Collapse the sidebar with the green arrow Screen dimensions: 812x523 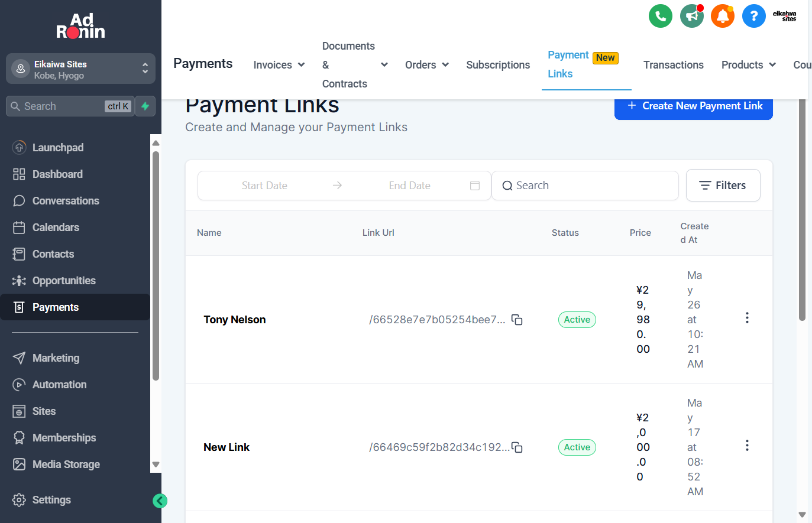point(160,501)
